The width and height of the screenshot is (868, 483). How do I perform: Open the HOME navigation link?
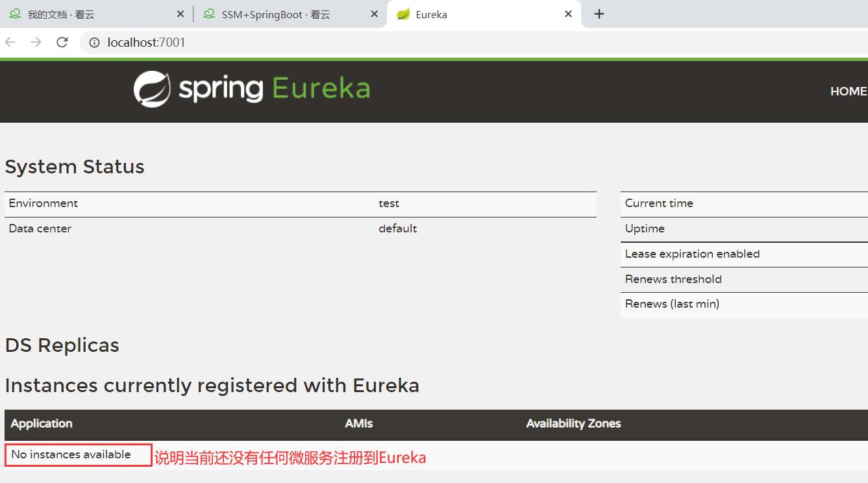point(848,92)
